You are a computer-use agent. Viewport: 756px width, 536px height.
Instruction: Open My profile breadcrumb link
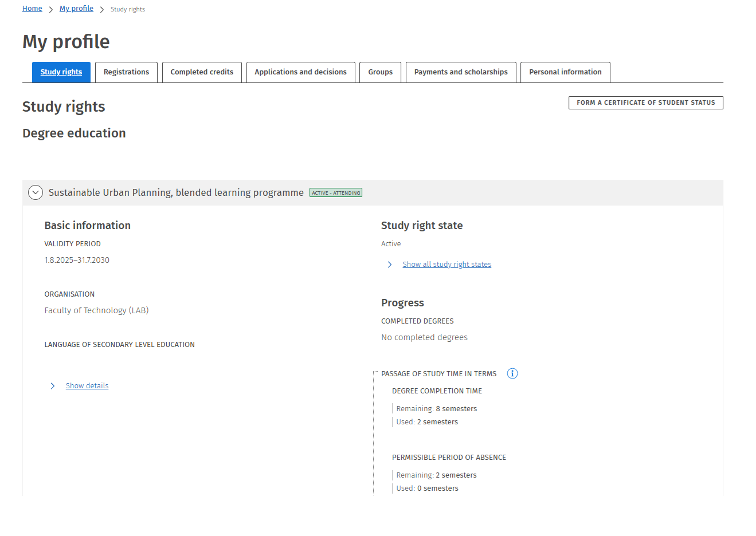coord(76,9)
